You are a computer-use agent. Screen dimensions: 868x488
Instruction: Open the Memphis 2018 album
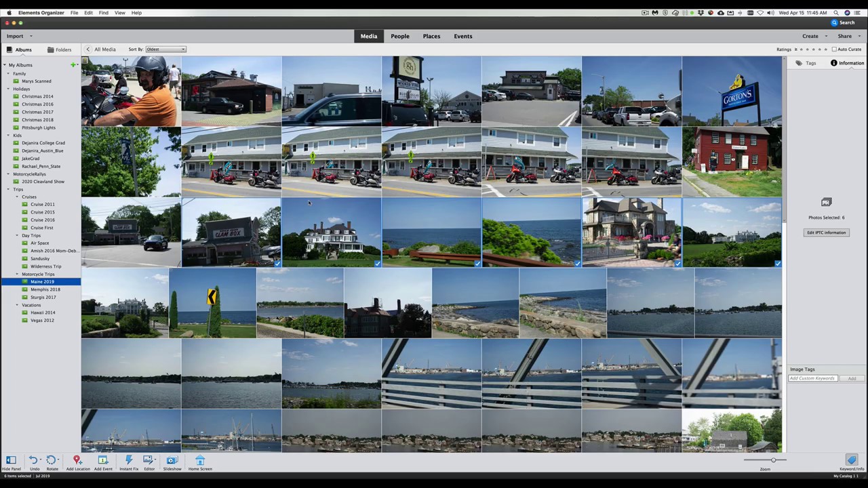[45, 289]
